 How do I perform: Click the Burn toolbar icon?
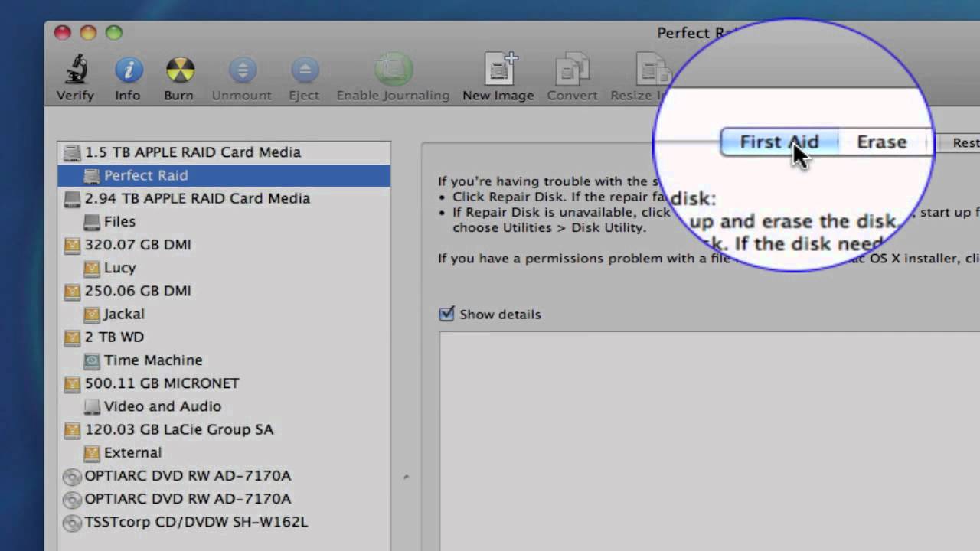[x=179, y=70]
